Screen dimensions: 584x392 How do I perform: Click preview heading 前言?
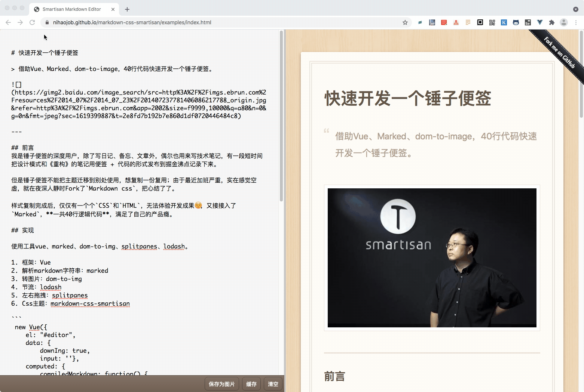pos(334,376)
